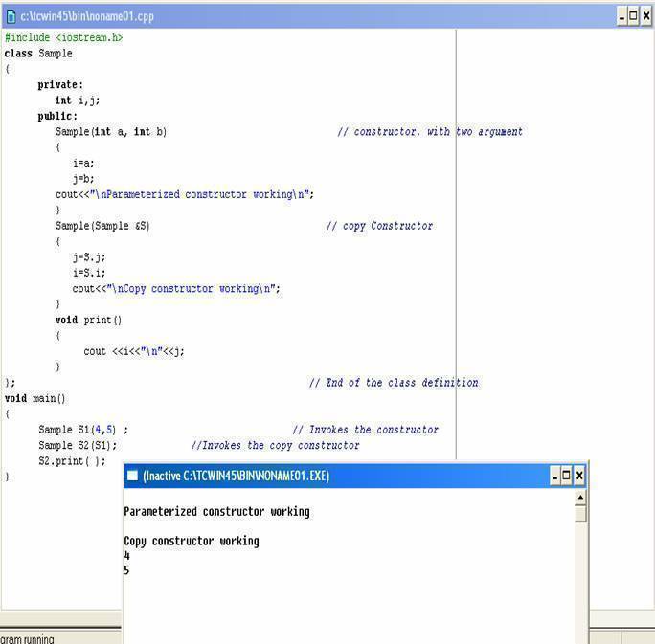The image size is (655, 644).
Task: Click the 'S2.print( );' statement
Action: (72, 461)
